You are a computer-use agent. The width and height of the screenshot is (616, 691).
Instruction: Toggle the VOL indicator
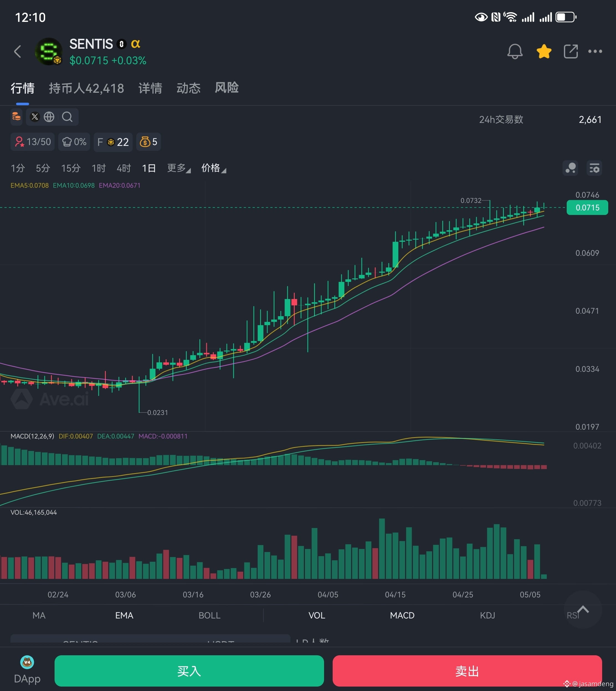coord(317,615)
